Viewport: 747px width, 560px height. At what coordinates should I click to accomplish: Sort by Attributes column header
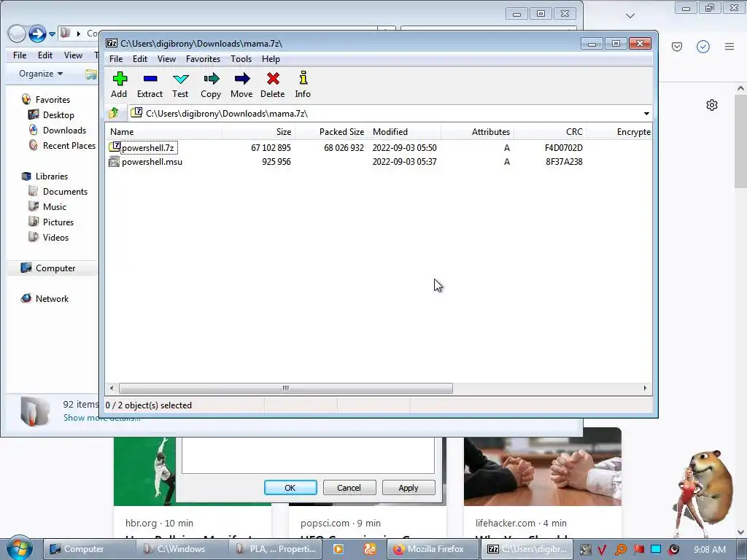point(477,132)
